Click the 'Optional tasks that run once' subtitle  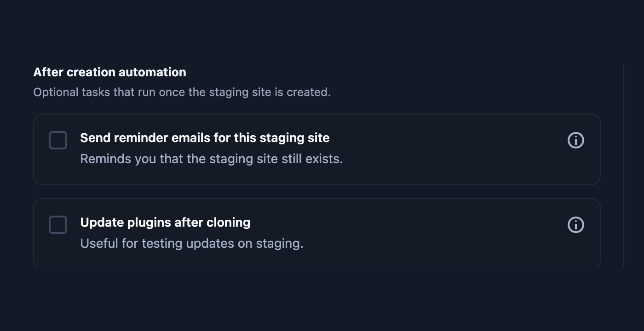(182, 92)
